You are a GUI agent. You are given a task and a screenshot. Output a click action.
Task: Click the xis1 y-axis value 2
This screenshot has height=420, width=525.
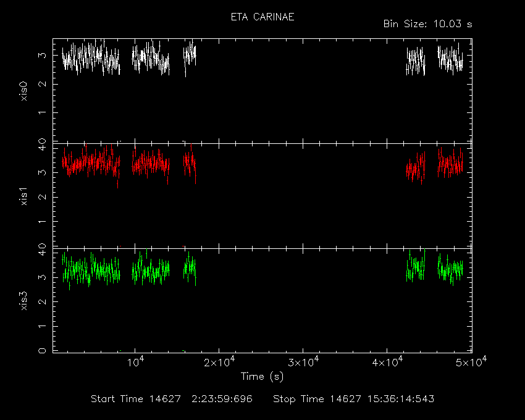coord(43,197)
